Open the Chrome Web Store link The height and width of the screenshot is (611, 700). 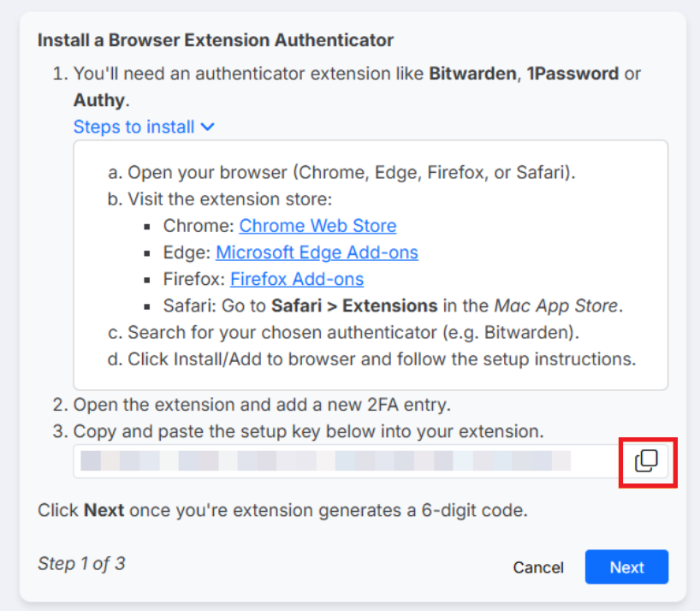[x=317, y=226]
